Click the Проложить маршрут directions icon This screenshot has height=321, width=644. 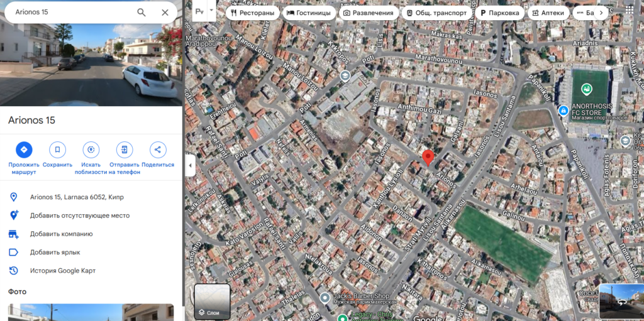click(24, 150)
